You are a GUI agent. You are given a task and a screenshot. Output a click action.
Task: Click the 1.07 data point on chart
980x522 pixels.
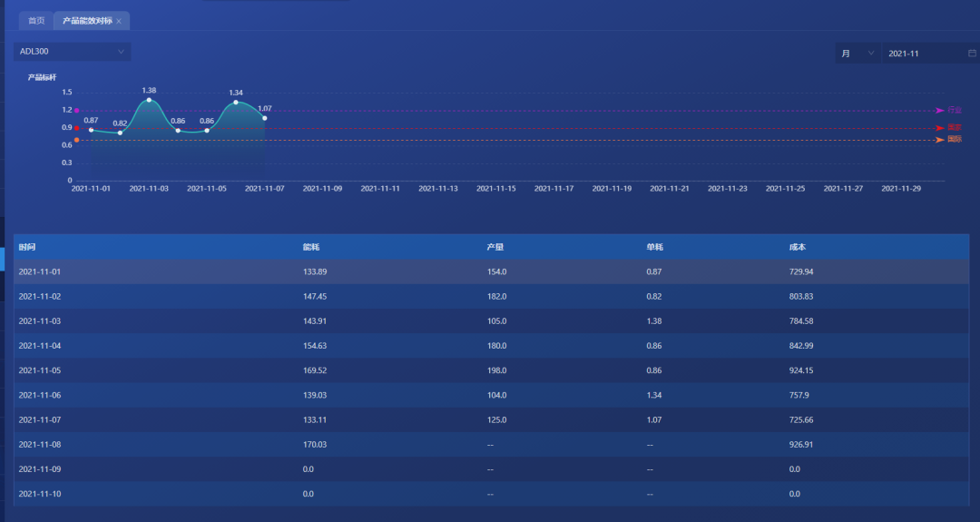tap(265, 118)
